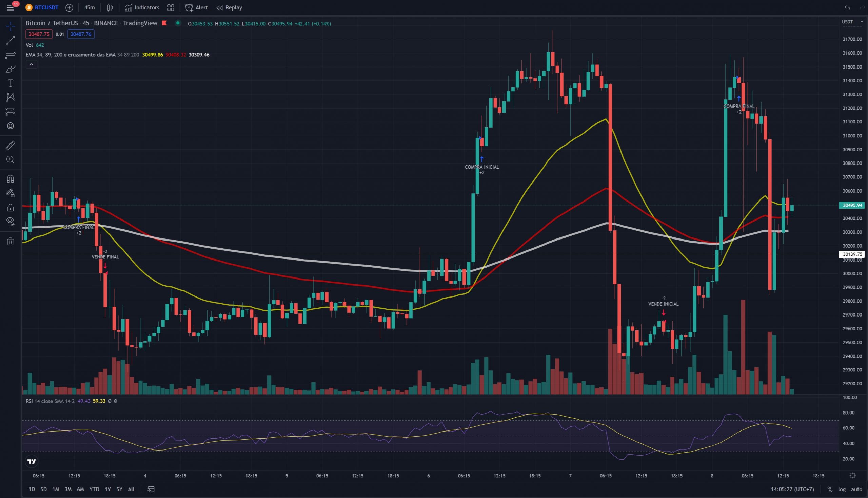This screenshot has width=868, height=498.
Task: Collapse the indicator legend chevron
Action: tap(32, 64)
